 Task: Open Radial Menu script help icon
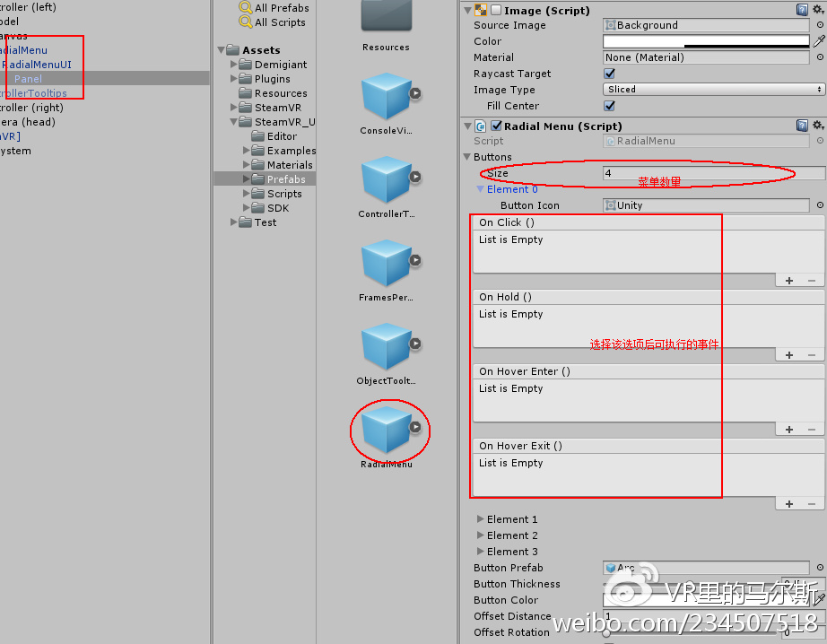(x=802, y=126)
